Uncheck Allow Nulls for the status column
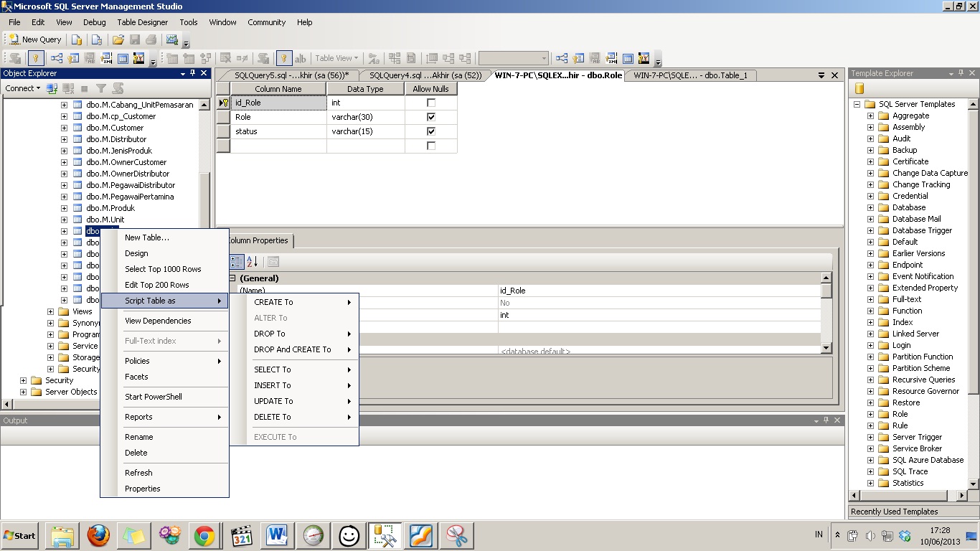 click(x=430, y=131)
